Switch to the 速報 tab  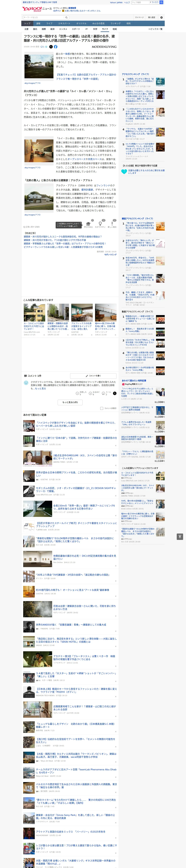coord(38,24)
